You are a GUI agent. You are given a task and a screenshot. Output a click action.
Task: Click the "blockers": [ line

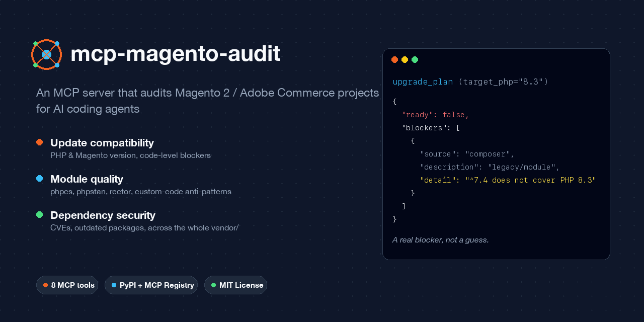point(431,128)
